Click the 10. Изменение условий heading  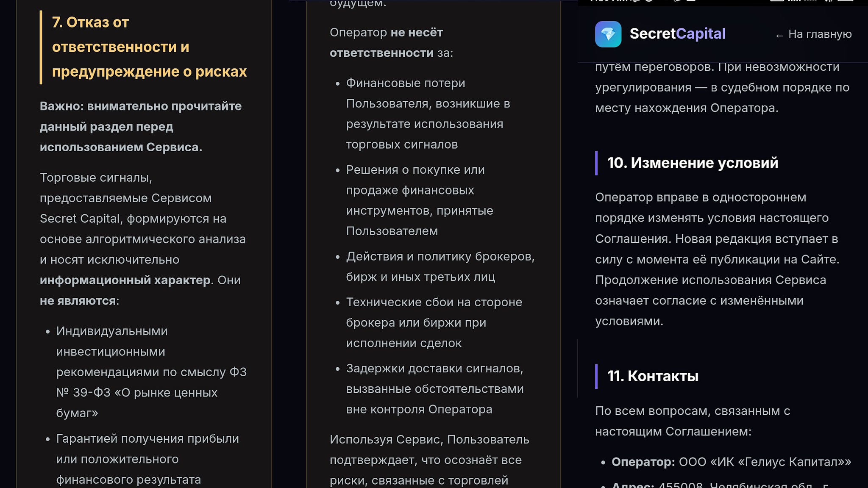pos(693,163)
